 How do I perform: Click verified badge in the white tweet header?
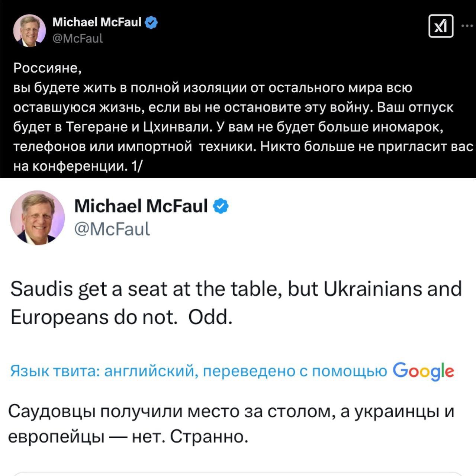coord(221,206)
